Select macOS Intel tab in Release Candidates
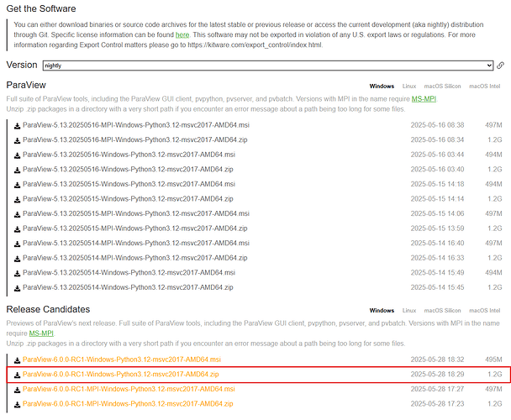The image size is (511, 420). pyautogui.click(x=484, y=311)
